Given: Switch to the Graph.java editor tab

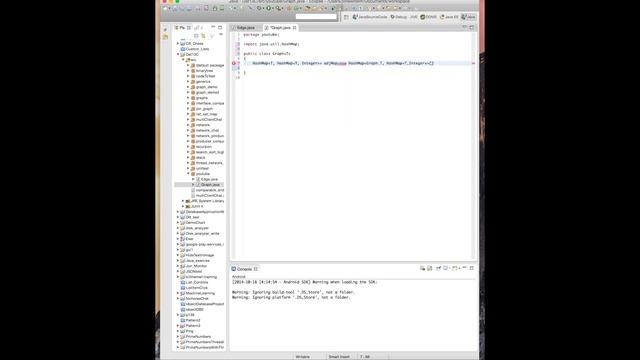Looking at the screenshot, I should click(281, 28).
